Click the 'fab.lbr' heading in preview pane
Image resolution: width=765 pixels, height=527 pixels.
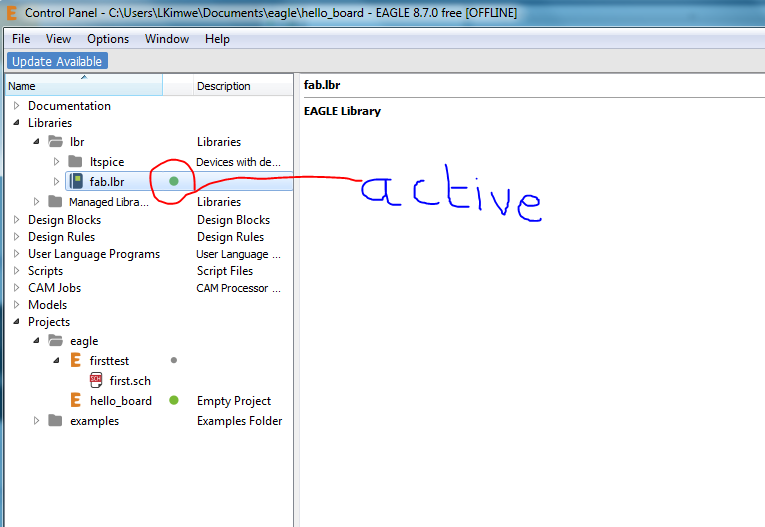(x=322, y=85)
